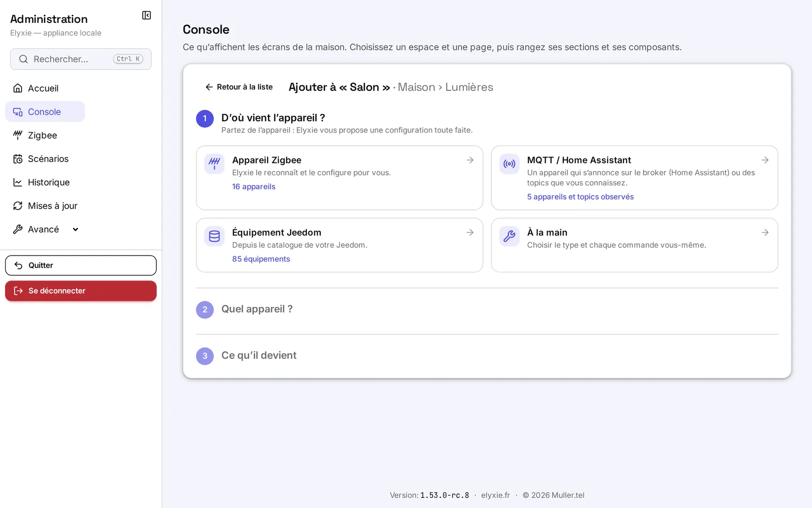Click Se déconnecter
The height and width of the screenshot is (508, 812).
pyautogui.click(x=81, y=291)
